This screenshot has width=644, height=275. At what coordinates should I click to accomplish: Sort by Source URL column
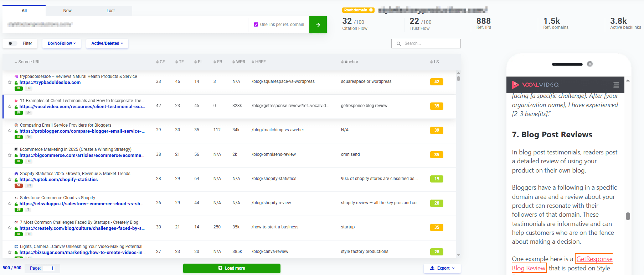[27, 62]
